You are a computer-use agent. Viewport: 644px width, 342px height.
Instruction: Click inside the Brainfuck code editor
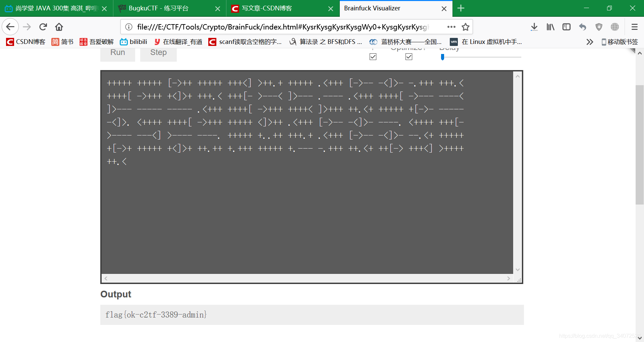coord(307,173)
